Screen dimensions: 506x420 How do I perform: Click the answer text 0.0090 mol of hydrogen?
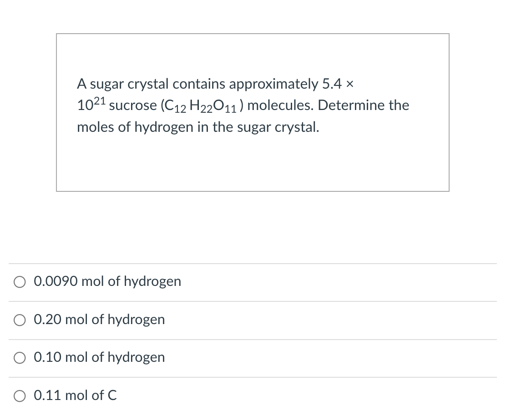tap(107, 281)
